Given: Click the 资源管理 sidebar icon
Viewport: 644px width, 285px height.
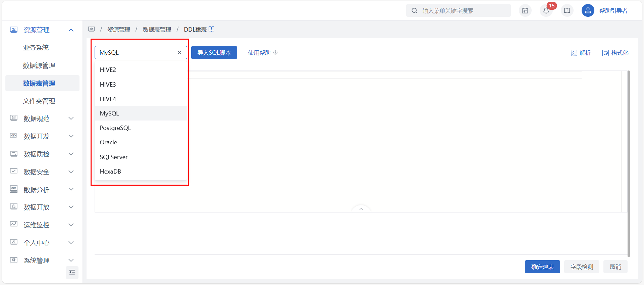Looking at the screenshot, I should (x=14, y=30).
